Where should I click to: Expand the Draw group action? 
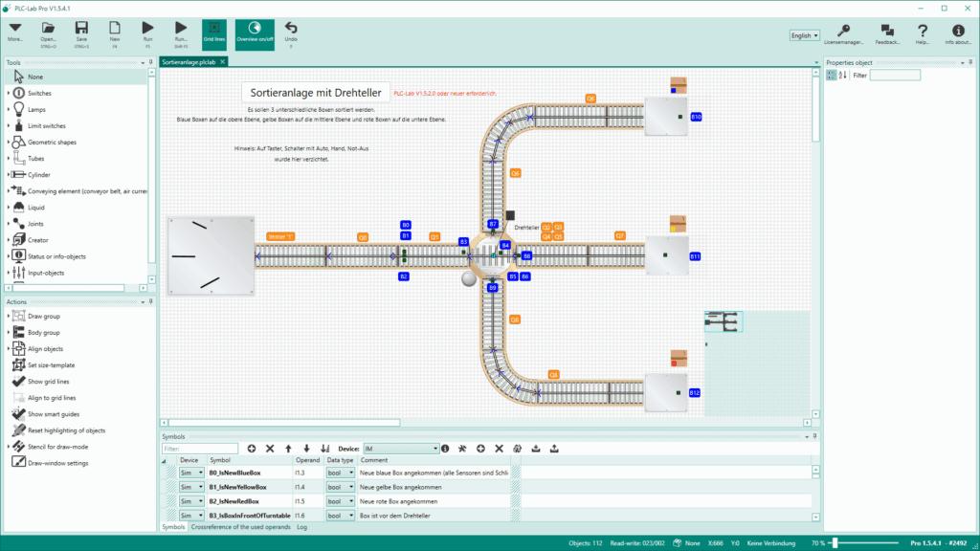pos(9,316)
